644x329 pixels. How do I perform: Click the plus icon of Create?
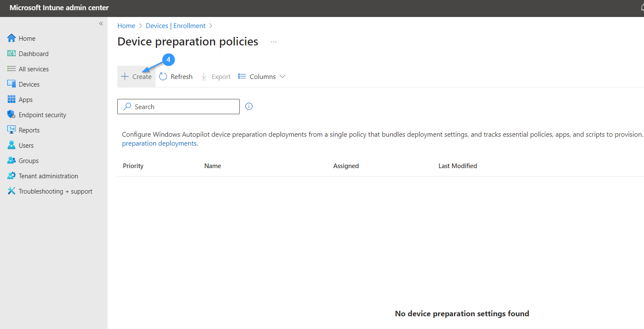[125, 76]
